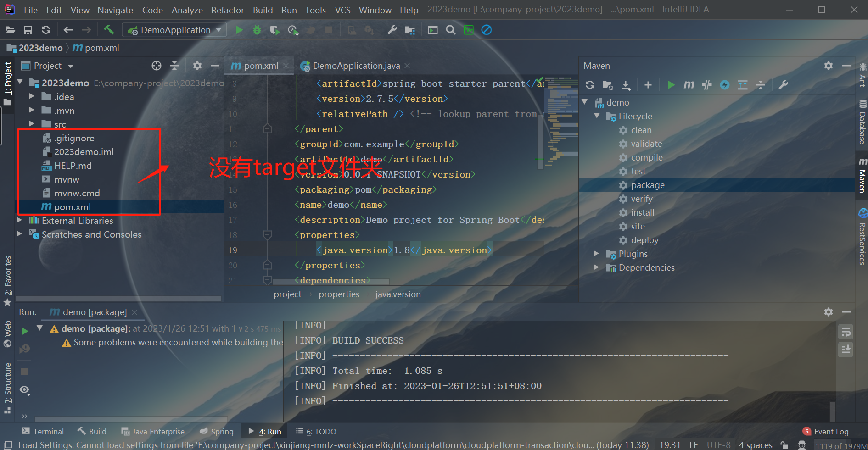Open Run panel gear settings
The height and width of the screenshot is (450, 868).
click(x=829, y=312)
